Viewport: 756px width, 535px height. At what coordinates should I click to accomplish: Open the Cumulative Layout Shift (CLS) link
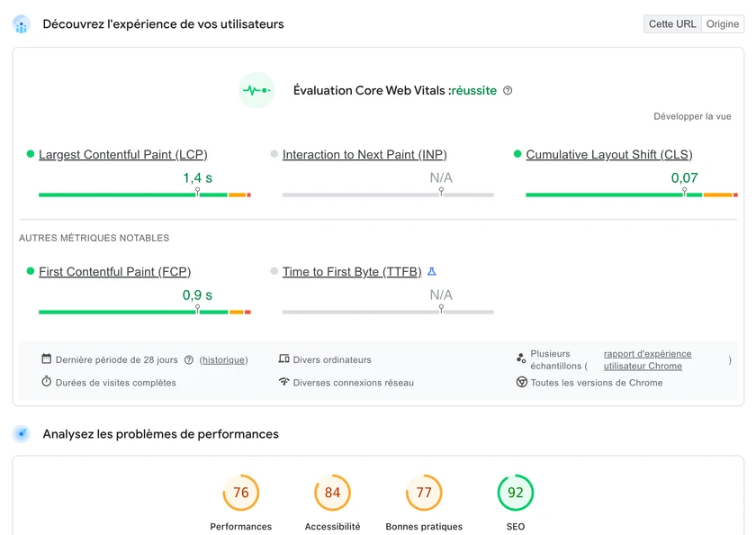pos(609,155)
